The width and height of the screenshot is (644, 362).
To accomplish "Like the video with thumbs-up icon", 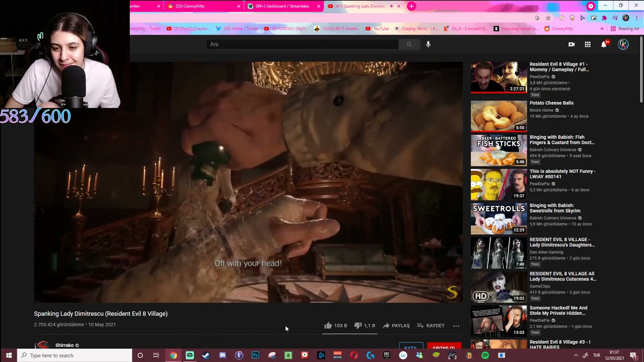I will 328,325.
